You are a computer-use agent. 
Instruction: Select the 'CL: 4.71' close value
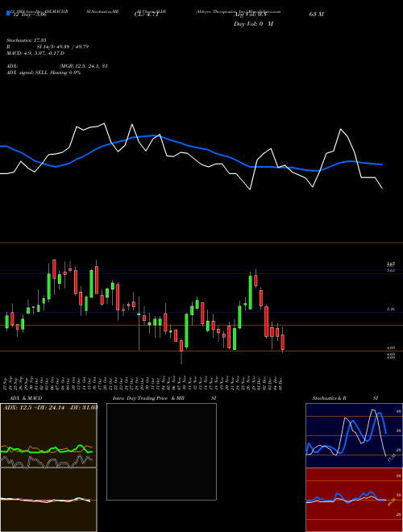(147, 15)
